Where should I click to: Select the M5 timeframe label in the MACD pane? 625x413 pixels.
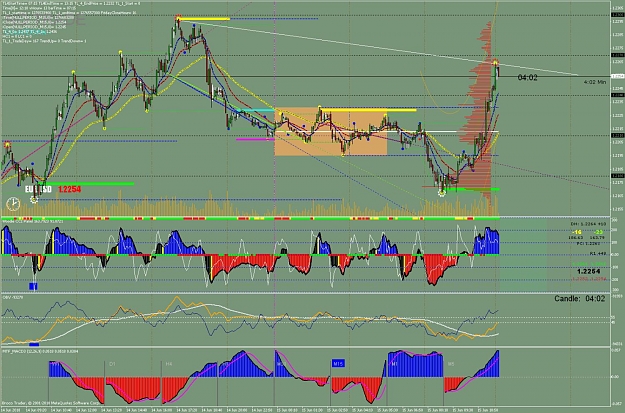451,364
